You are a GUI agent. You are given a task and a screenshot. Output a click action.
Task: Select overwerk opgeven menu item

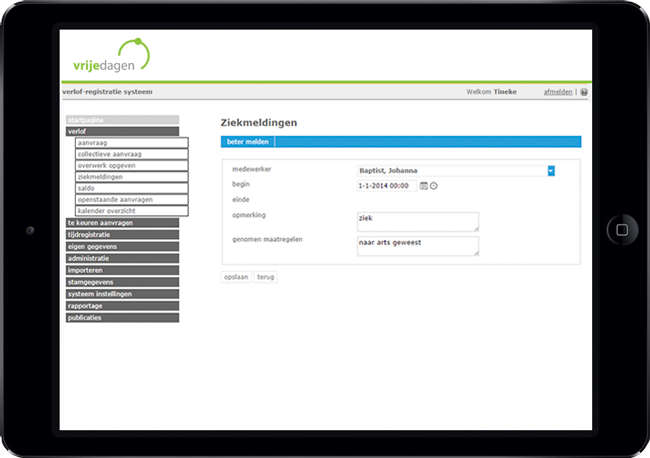pyautogui.click(x=132, y=165)
